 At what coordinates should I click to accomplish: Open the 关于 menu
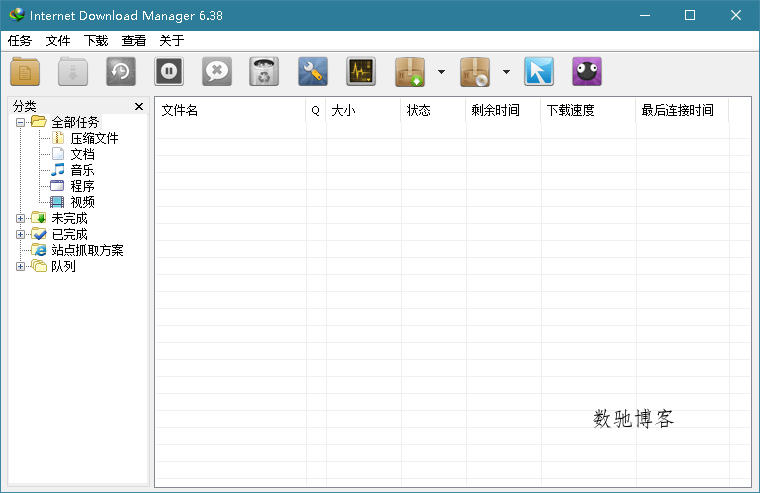(x=172, y=41)
